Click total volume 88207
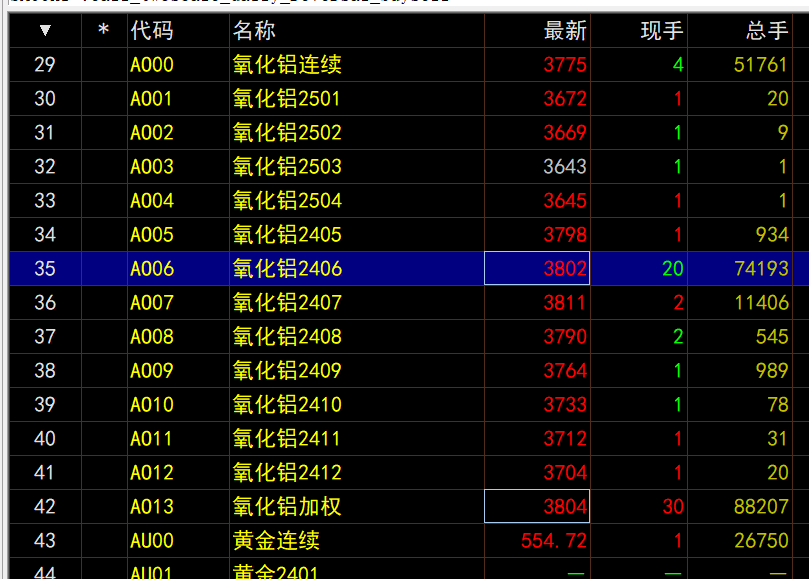This screenshot has width=809, height=579. [761, 507]
